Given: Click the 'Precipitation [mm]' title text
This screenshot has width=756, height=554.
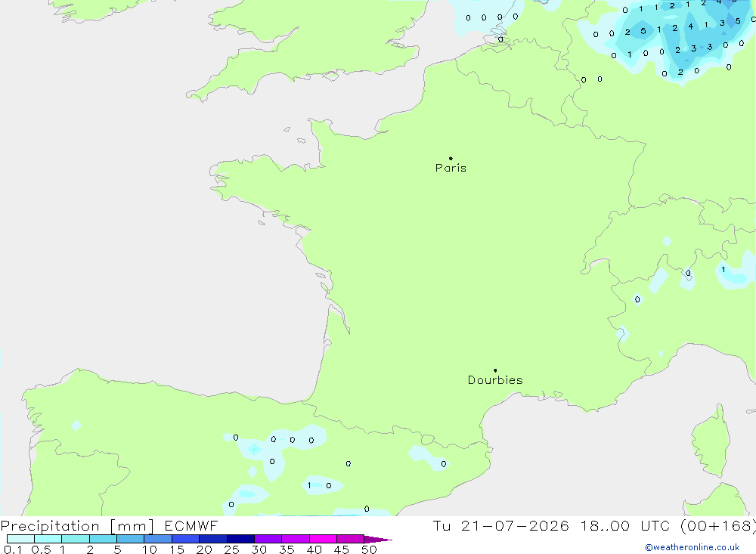Looking at the screenshot, I should 78,525.
